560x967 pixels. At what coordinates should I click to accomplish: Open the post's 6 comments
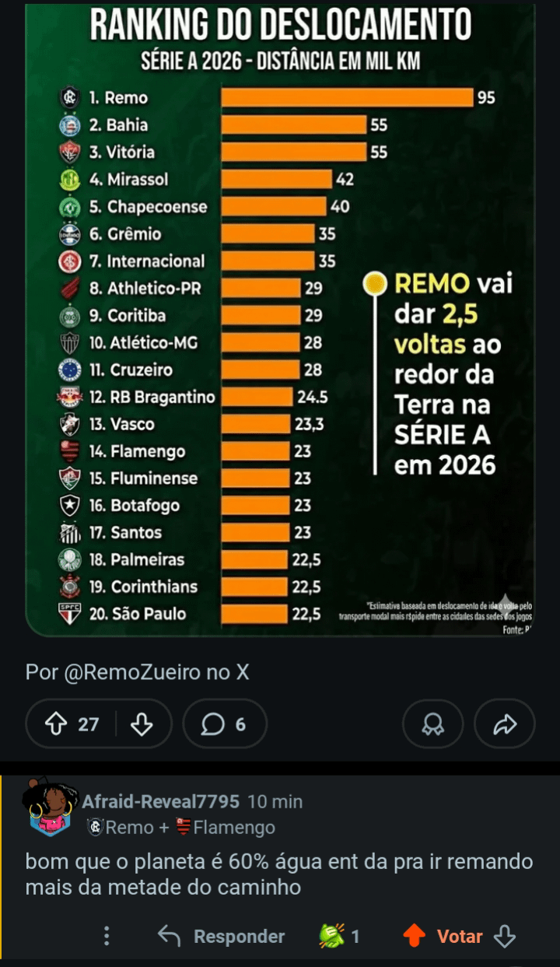click(x=224, y=724)
